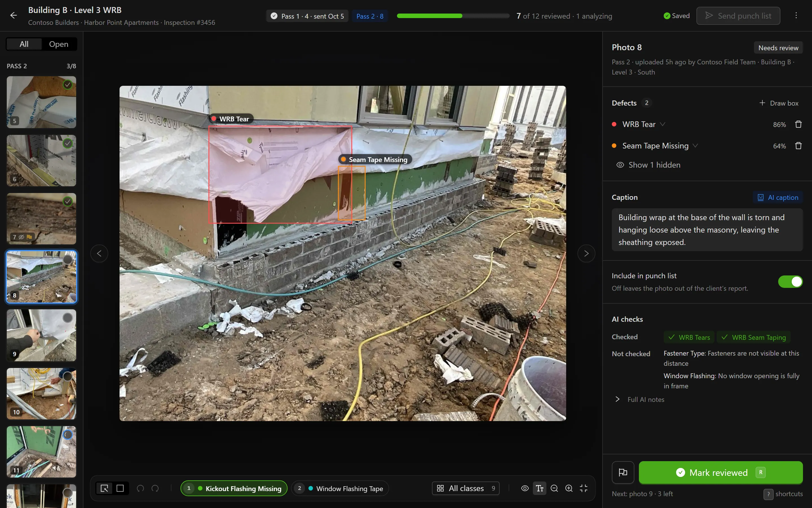Toggle annotation visibility eye in toolbar
Viewport: 812px width, 508px height.
[525, 488]
